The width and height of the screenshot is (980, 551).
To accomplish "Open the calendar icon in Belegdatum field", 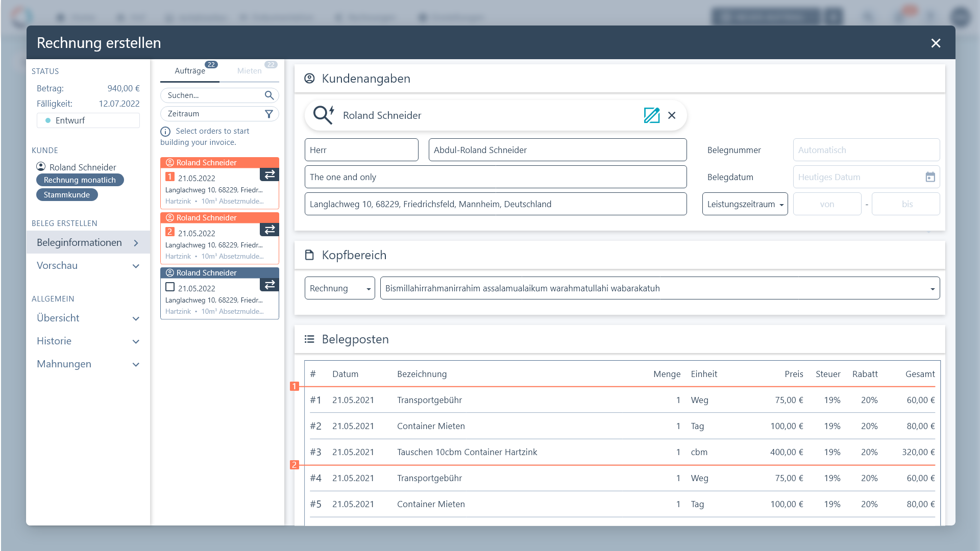I will [930, 177].
